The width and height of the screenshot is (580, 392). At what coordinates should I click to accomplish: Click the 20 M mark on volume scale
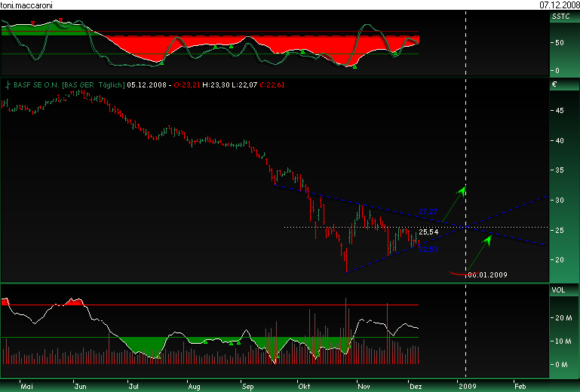(562, 317)
